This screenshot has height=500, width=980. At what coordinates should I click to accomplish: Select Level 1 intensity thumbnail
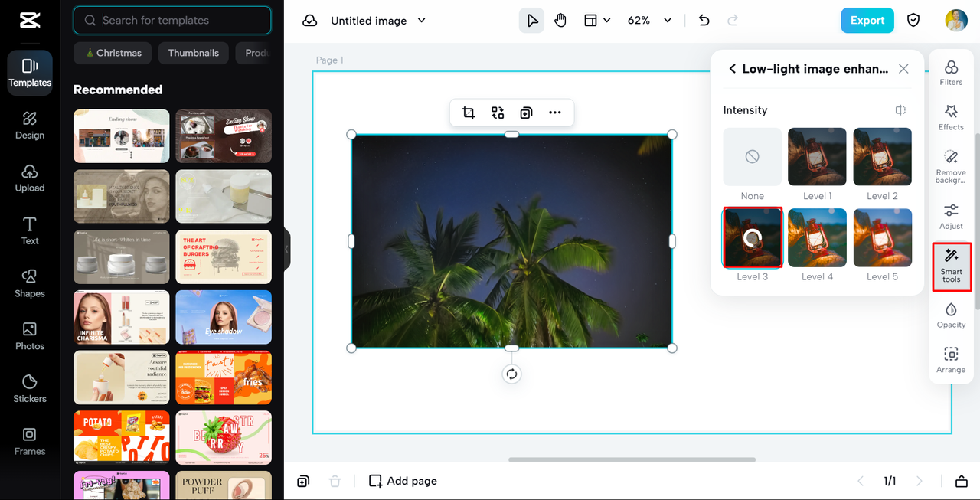(817, 156)
